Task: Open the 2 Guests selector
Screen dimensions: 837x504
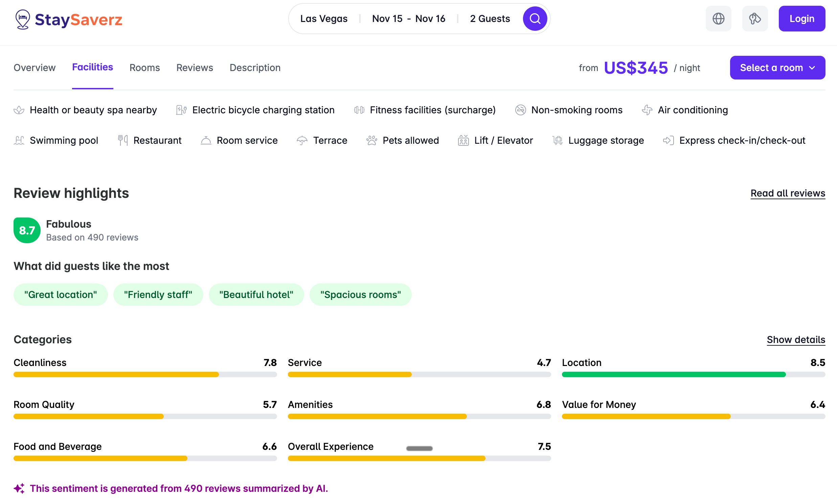Action: tap(490, 19)
